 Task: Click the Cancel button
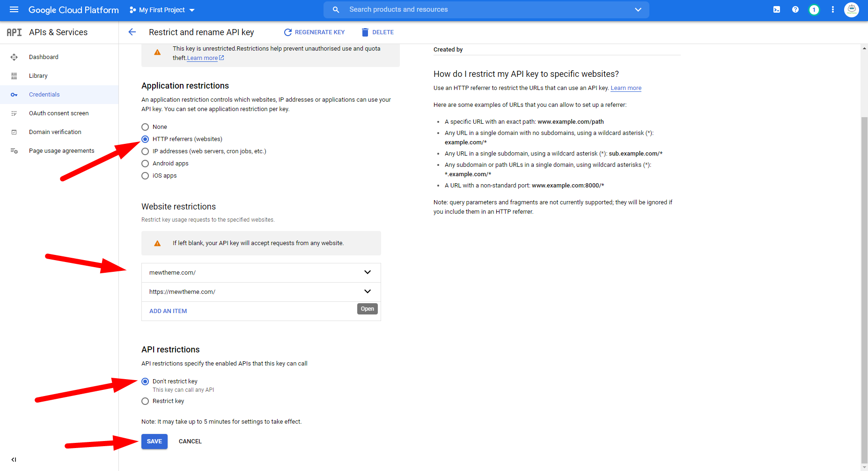click(x=190, y=441)
